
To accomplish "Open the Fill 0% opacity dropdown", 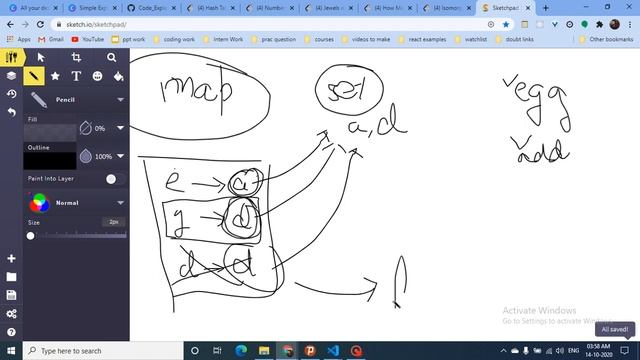I will tap(120, 128).
